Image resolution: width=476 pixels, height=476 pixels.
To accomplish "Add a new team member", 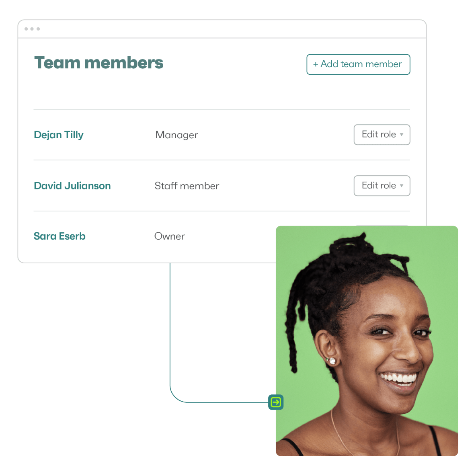I will tap(358, 64).
